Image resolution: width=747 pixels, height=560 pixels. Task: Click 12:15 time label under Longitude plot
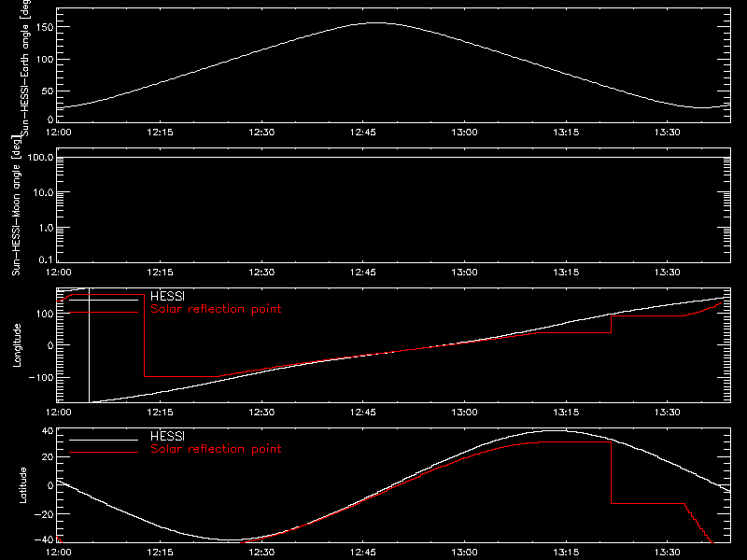160,413
